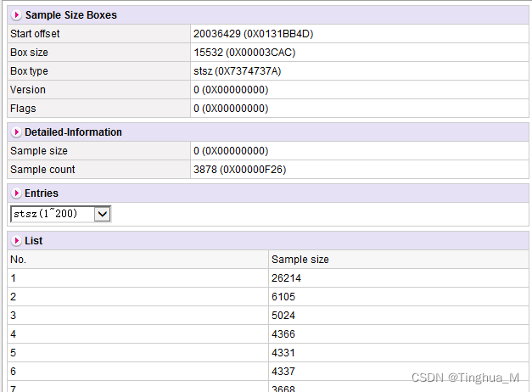Select the Start offset label

(35, 34)
